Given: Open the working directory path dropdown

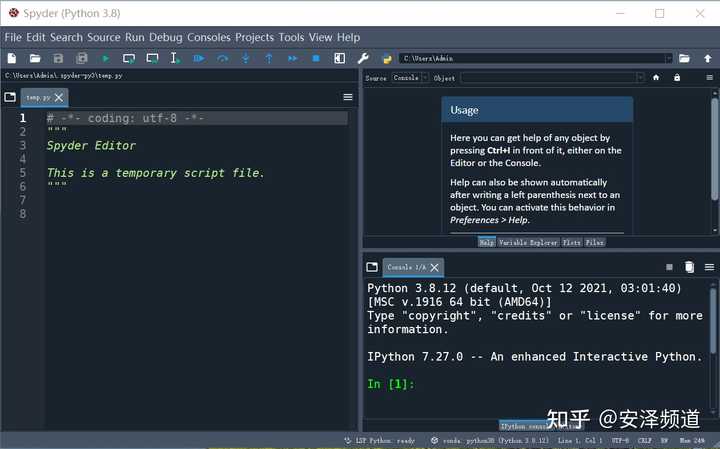Looking at the screenshot, I should (x=668, y=58).
